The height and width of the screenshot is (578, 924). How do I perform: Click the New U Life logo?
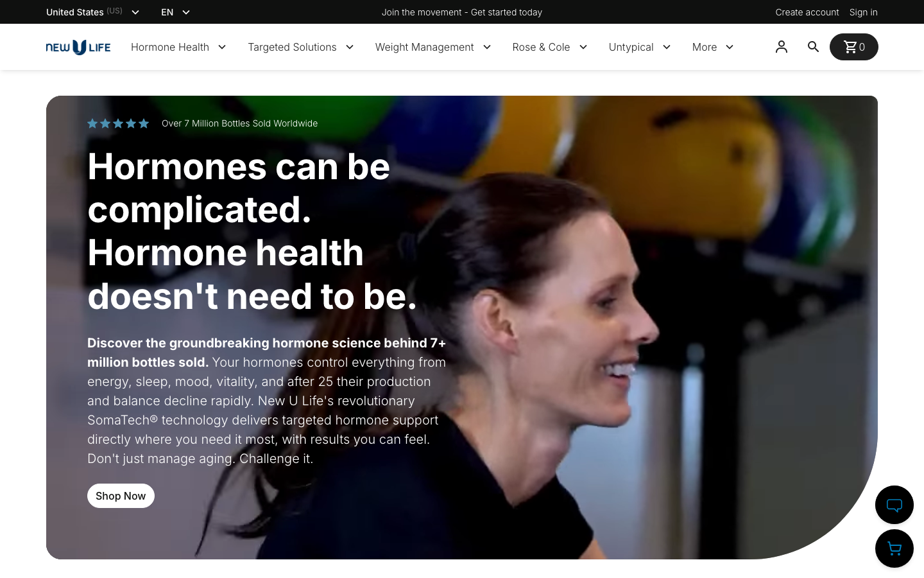coord(78,47)
